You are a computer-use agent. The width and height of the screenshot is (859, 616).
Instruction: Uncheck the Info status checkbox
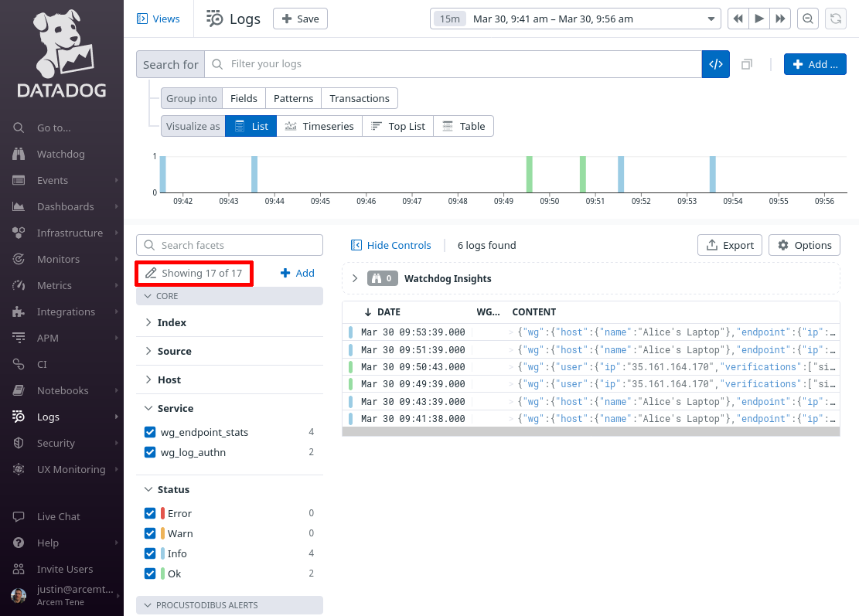coord(149,553)
